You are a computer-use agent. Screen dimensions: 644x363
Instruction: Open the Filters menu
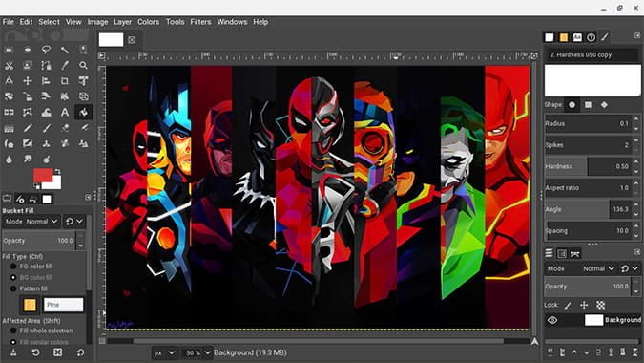[200, 22]
